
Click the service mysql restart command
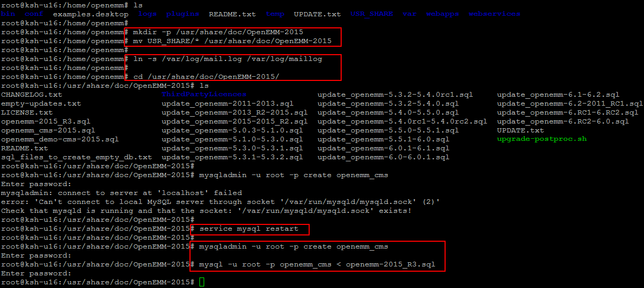(x=249, y=229)
